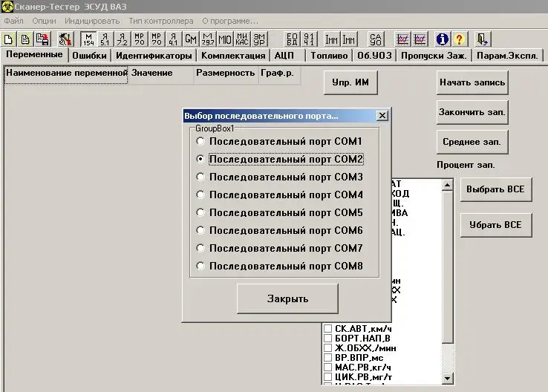The image size is (548, 392).
Task: Click the variable list scrollbar down arrow
Action: (447, 378)
